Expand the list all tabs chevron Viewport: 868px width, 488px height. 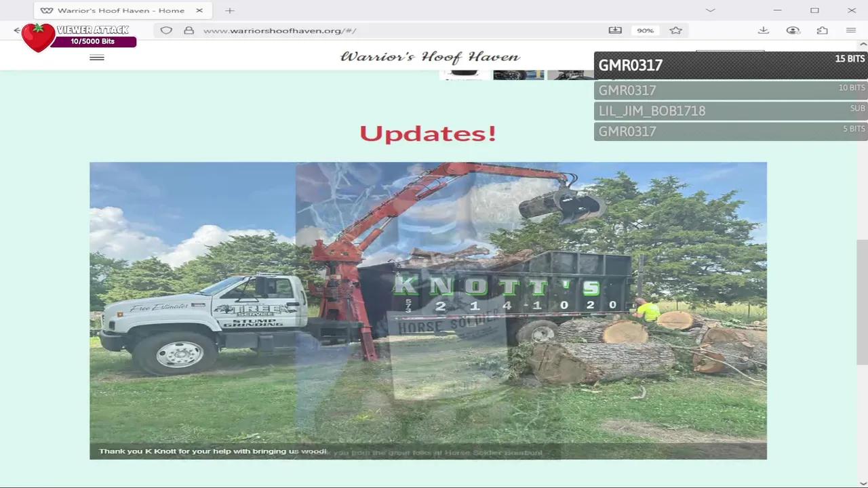click(710, 10)
